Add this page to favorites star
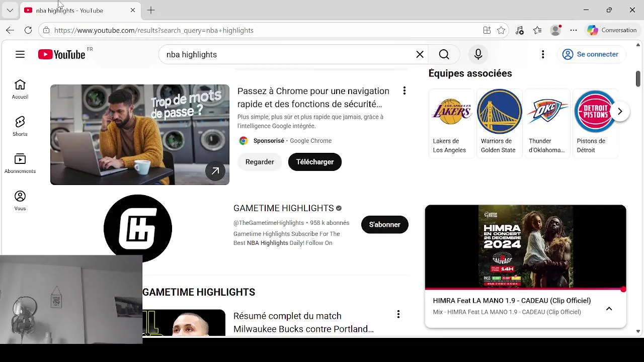The height and width of the screenshot is (362, 644). (501, 30)
